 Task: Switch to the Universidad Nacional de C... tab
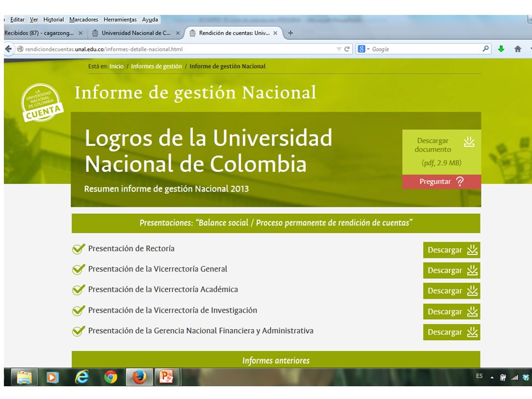[136, 33]
